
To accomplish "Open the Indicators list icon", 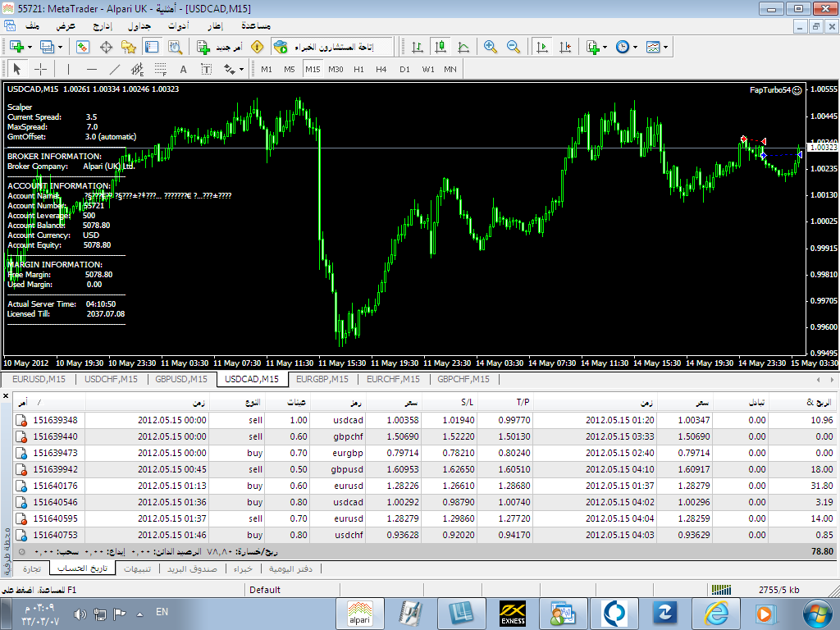I will [592, 47].
